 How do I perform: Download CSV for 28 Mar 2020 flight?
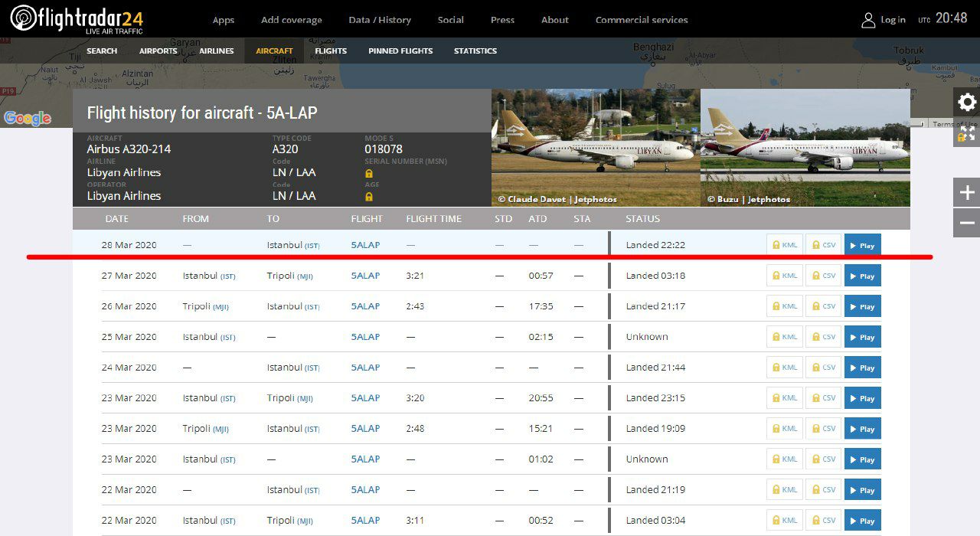point(824,245)
